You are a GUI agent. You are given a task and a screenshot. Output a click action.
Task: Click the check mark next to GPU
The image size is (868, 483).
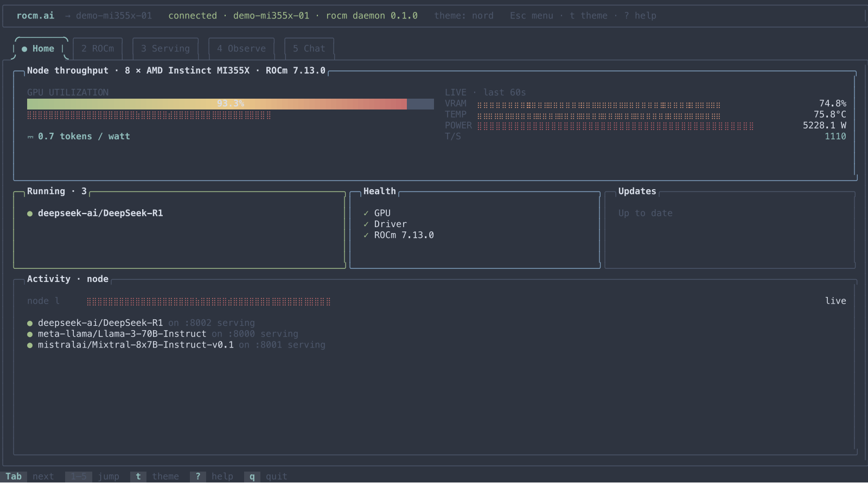(366, 214)
